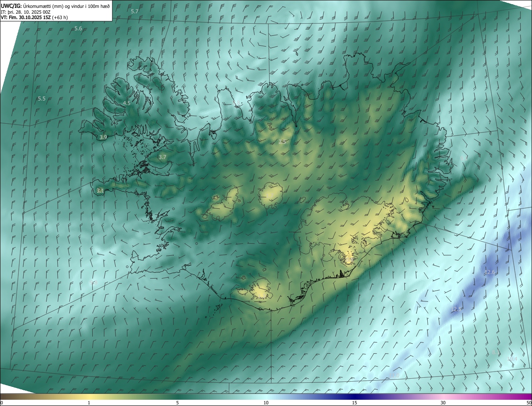Screen dimensions: 532x406
Task: Click the VT: Fim. 30.10.2025 15Z line
Action: (34, 17)
